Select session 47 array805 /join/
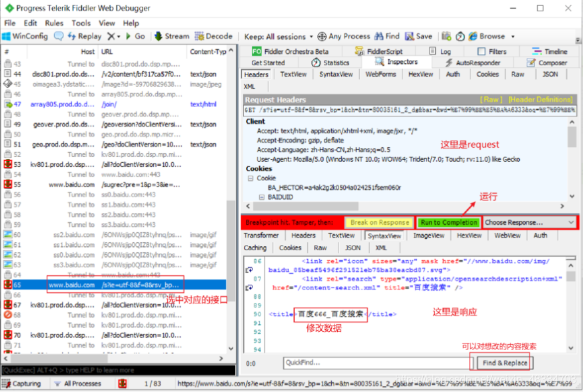Image resolution: width=583 pixels, height=392 pixels. (x=115, y=104)
